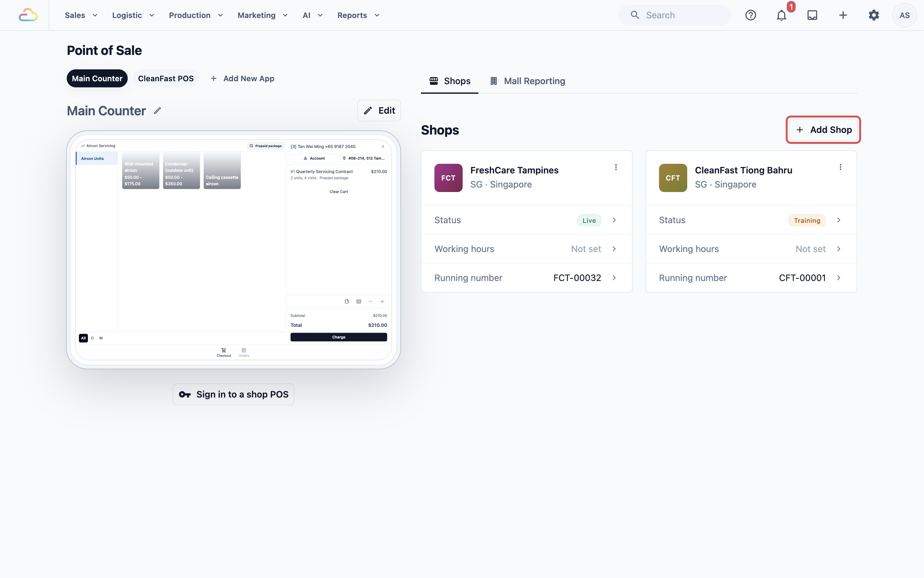This screenshot has height=578, width=924.
Task: Open CFT-00001 running number row
Action: tap(751, 278)
